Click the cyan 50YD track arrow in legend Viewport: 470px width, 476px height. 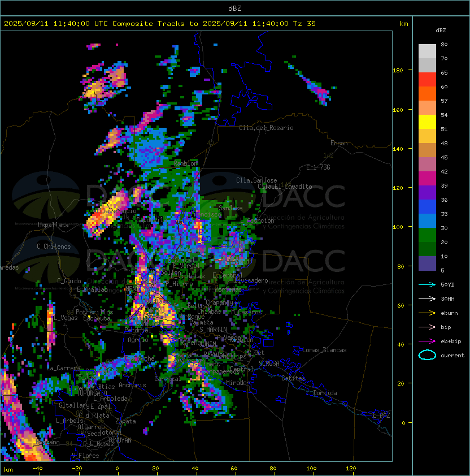pyautogui.click(x=427, y=285)
